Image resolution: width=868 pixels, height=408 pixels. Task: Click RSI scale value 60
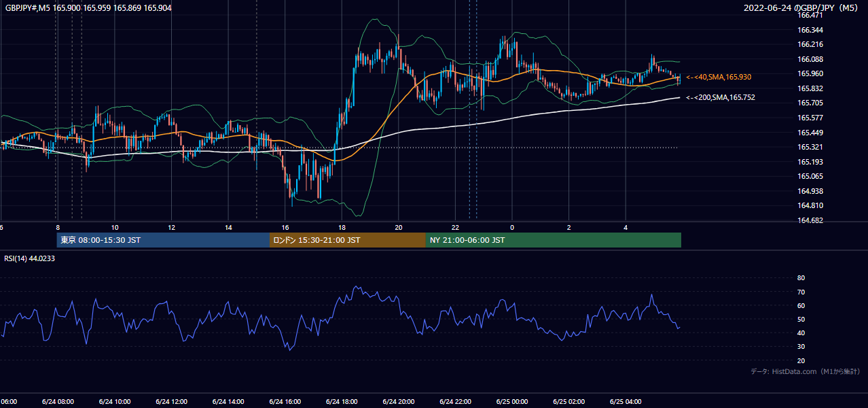pyautogui.click(x=801, y=306)
